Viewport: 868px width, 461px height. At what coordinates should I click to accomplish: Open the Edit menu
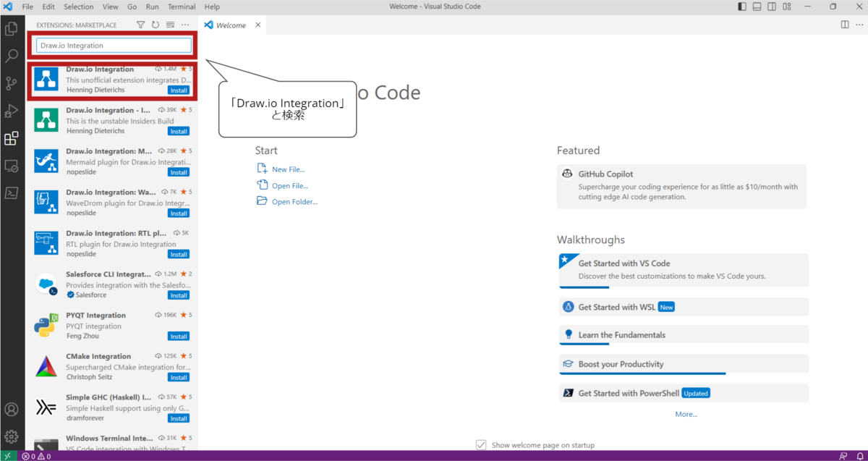pos(48,7)
